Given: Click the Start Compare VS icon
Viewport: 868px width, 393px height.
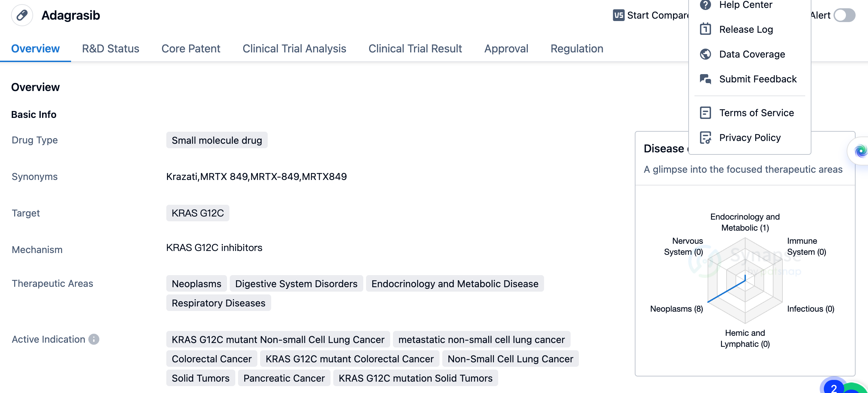Looking at the screenshot, I should pos(618,15).
